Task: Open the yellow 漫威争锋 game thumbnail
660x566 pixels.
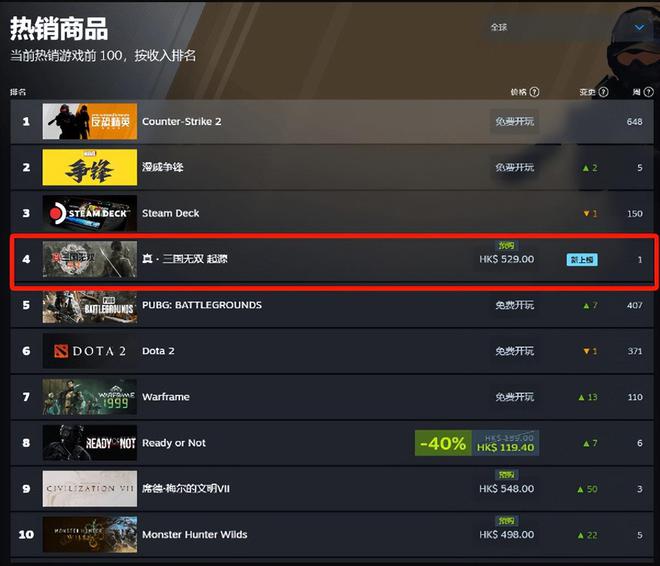Action: coord(90,167)
